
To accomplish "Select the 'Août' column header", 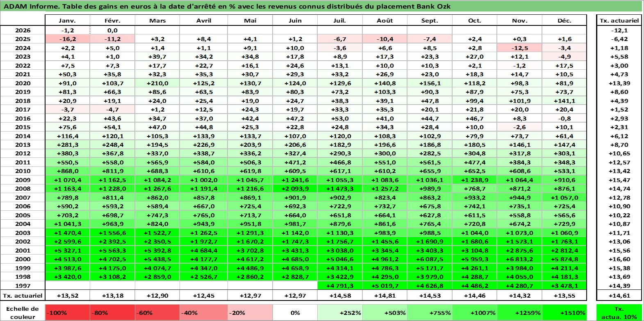I will point(385,20).
